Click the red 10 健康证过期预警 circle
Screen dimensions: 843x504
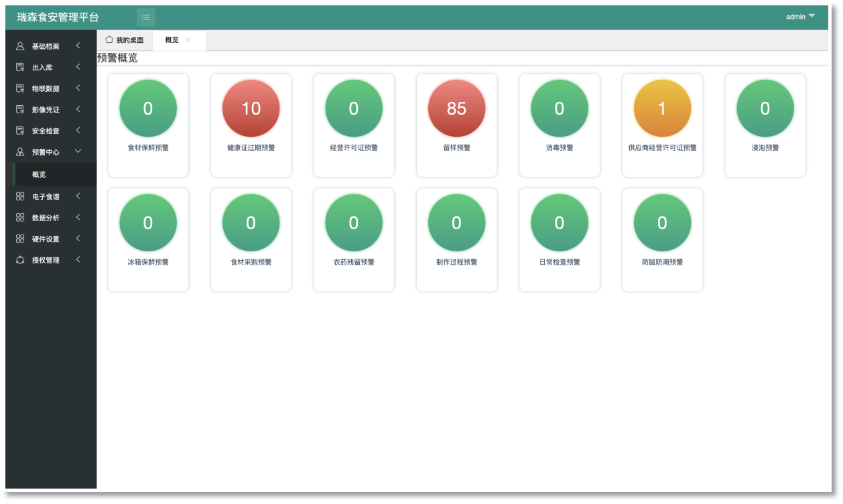point(251,109)
